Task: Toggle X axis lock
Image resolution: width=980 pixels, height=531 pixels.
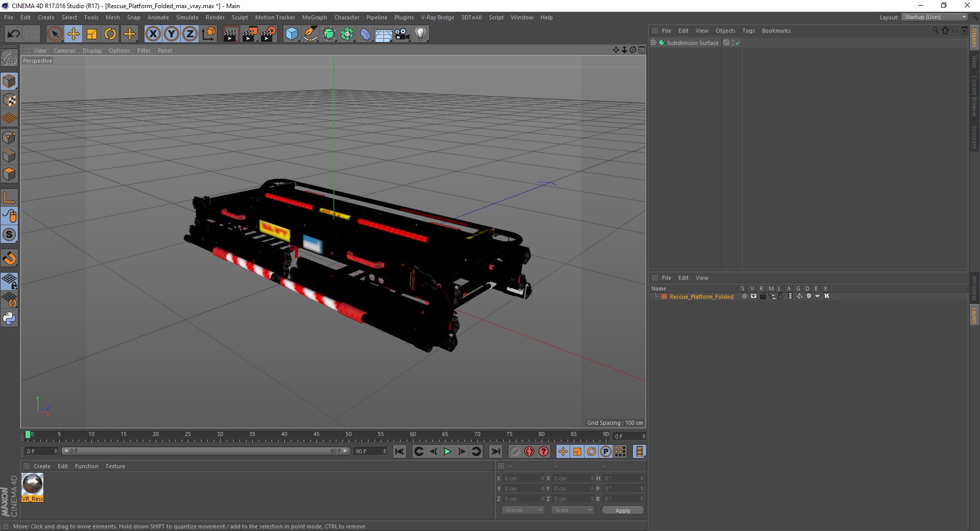Action: point(153,34)
